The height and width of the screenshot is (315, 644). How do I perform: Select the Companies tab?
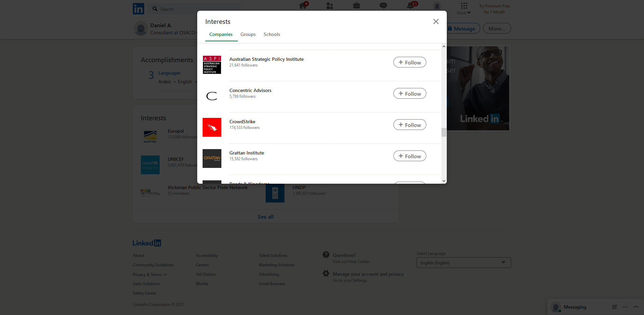221,34
